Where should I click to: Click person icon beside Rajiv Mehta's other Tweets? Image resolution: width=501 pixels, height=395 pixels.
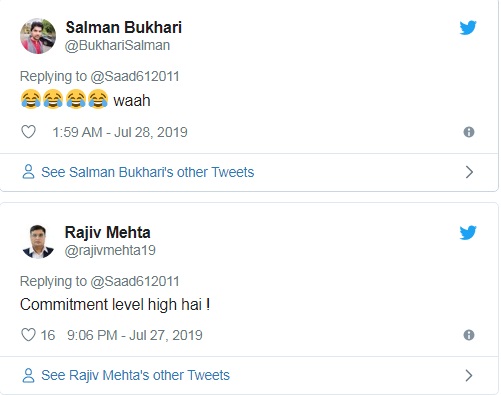[28, 375]
